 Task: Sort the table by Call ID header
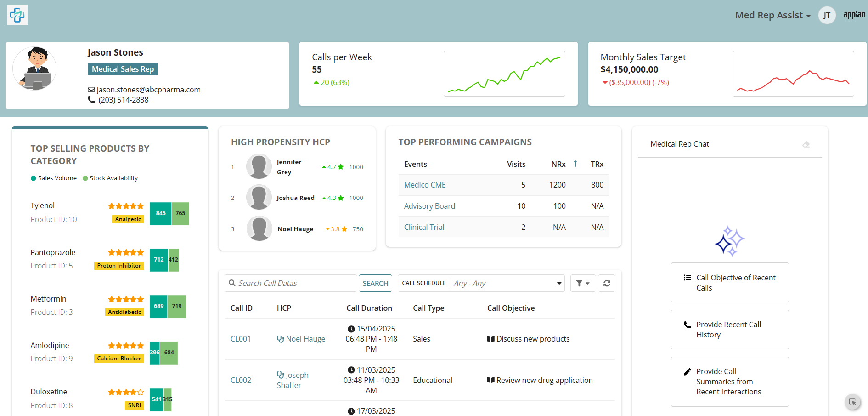(242, 308)
